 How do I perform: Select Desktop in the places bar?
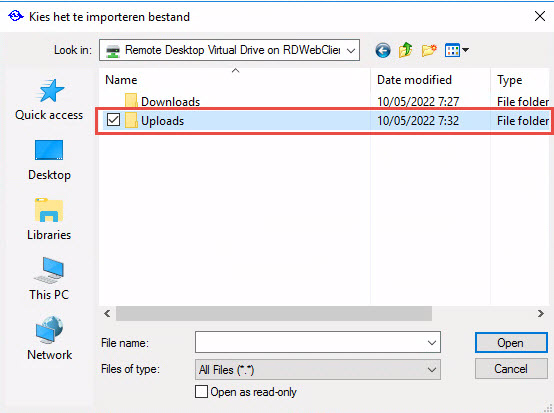[49, 160]
